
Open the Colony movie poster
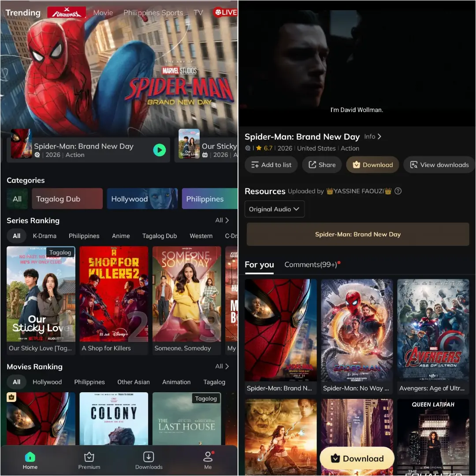coord(114,419)
